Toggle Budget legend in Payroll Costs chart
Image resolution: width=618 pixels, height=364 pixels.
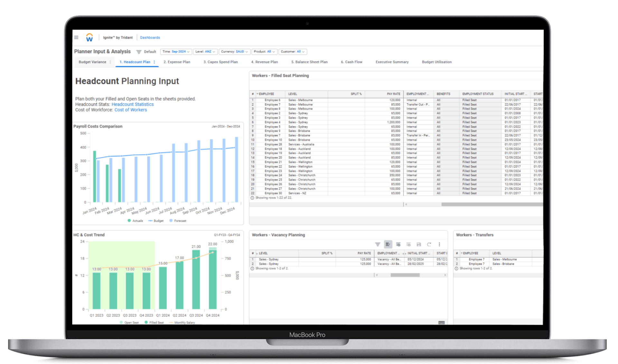pyautogui.click(x=156, y=221)
